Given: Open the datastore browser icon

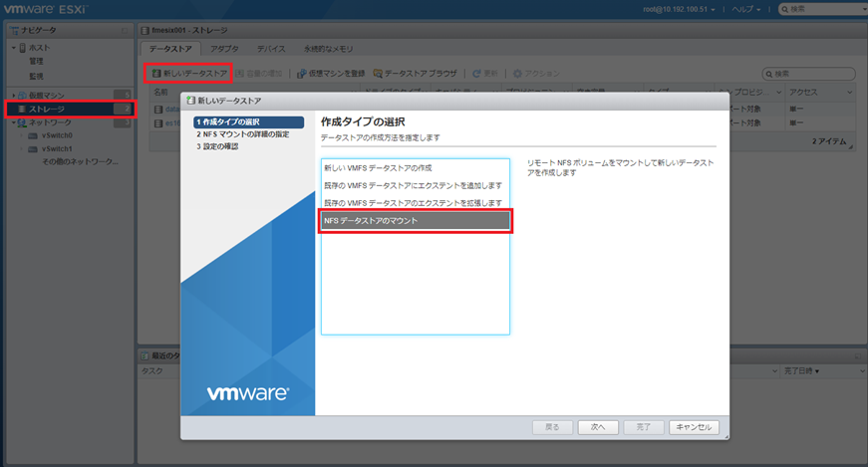Looking at the screenshot, I should pyautogui.click(x=378, y=74).
